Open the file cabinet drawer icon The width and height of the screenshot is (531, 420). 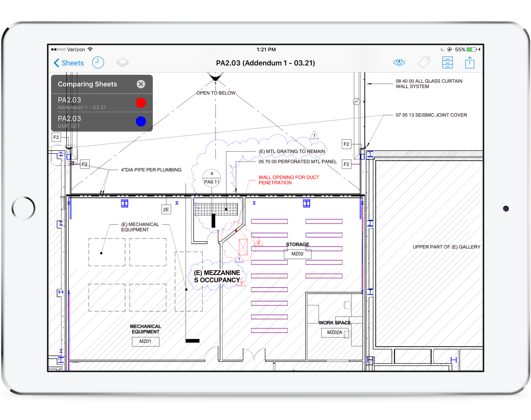click(x=447, y=62)
